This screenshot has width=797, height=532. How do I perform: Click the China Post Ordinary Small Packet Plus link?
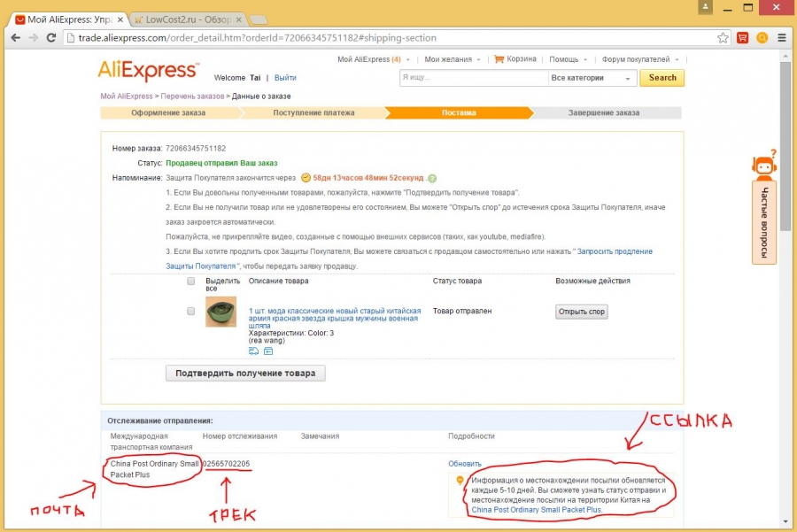coord(537,510)
